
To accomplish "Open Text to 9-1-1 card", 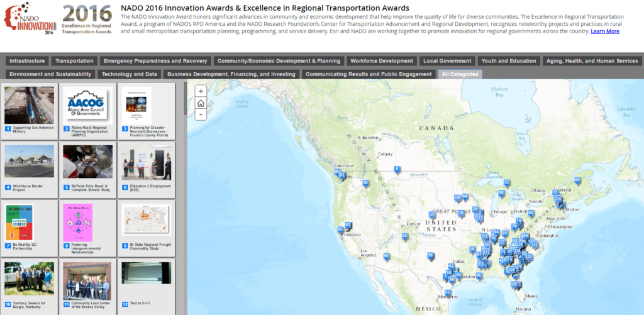I will (146, 287).
